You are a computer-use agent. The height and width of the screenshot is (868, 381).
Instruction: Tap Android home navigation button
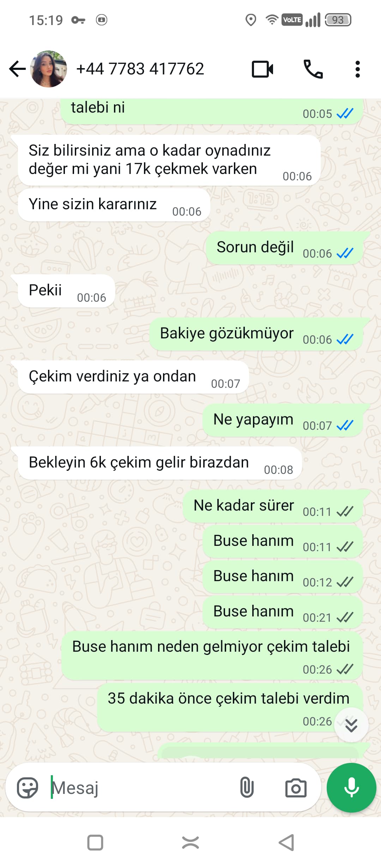point(190,843)
